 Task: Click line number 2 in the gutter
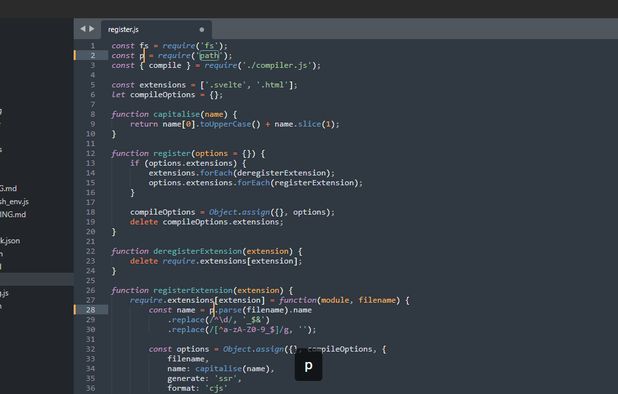pos(93,56)
